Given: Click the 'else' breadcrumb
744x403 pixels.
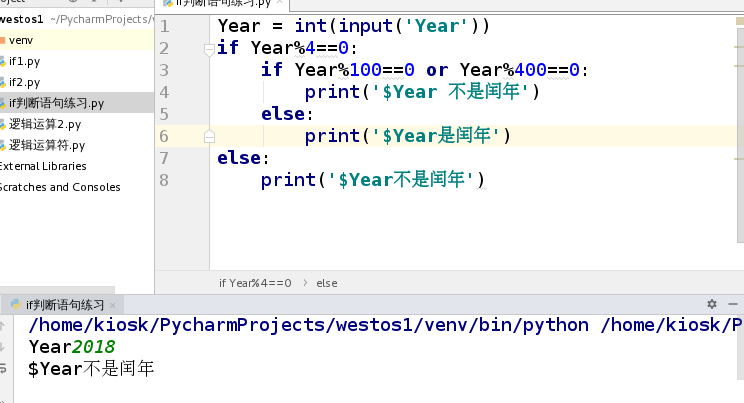Looking at the screenshot, I should pos(326,283).
